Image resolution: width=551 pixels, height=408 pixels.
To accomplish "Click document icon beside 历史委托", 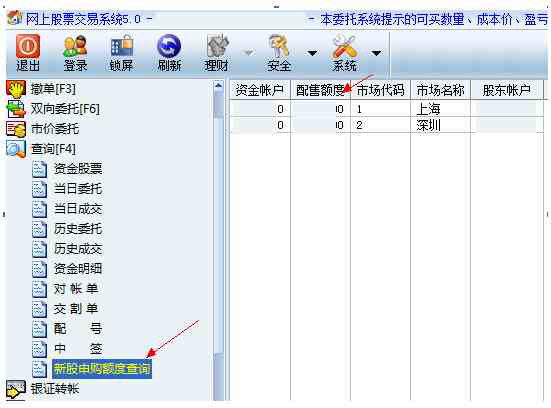I will pyautogui.click(x=39, y=229).
